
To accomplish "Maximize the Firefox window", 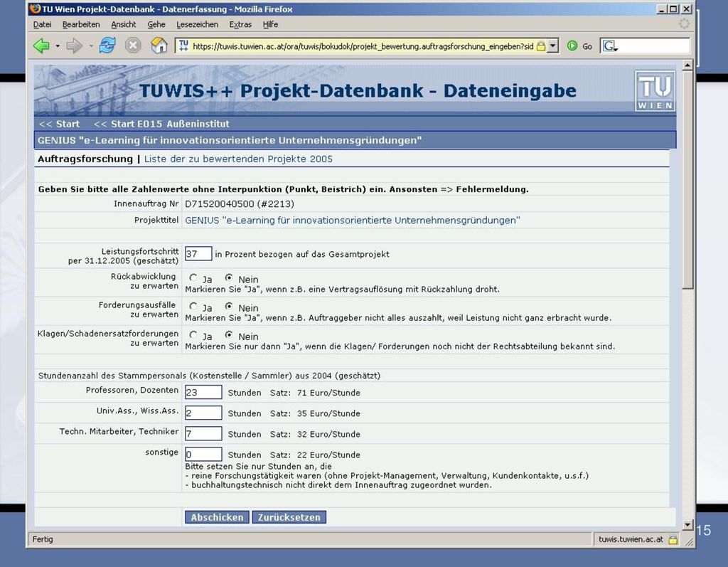I will (x=674, y=9).
